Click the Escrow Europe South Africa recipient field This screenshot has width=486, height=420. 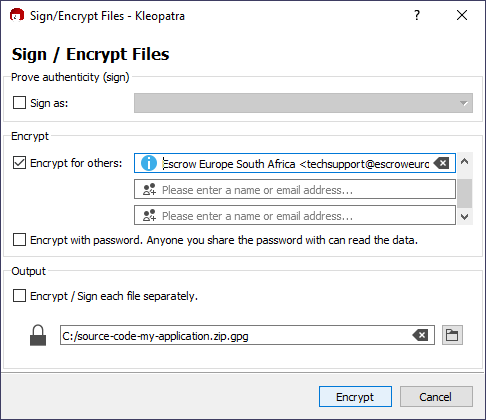(295, 163)
